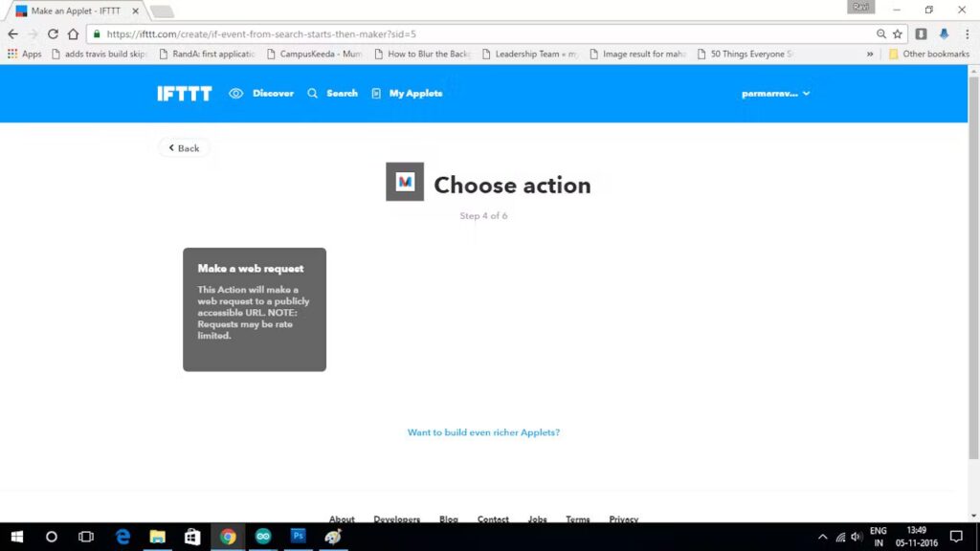Go back using the Back button
980x551 pixels.
click(x=184, y=148)
